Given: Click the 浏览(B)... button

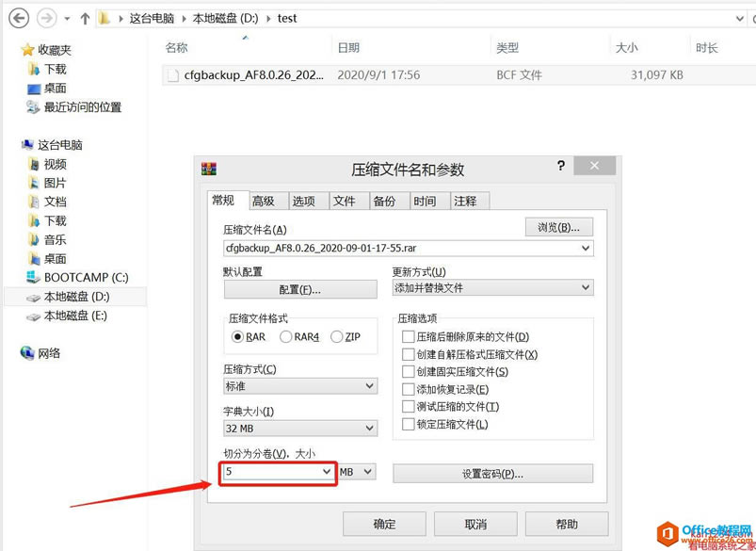Looking at the screenshot, I should pos(559,227).
